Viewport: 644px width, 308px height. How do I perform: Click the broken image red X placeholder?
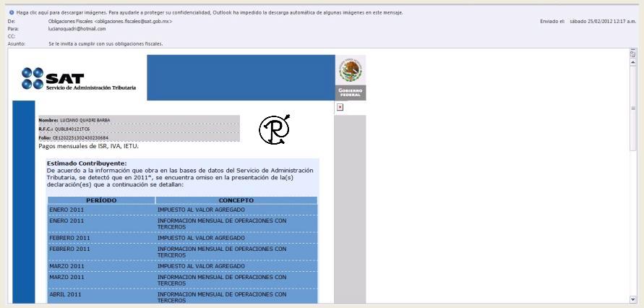340,107
